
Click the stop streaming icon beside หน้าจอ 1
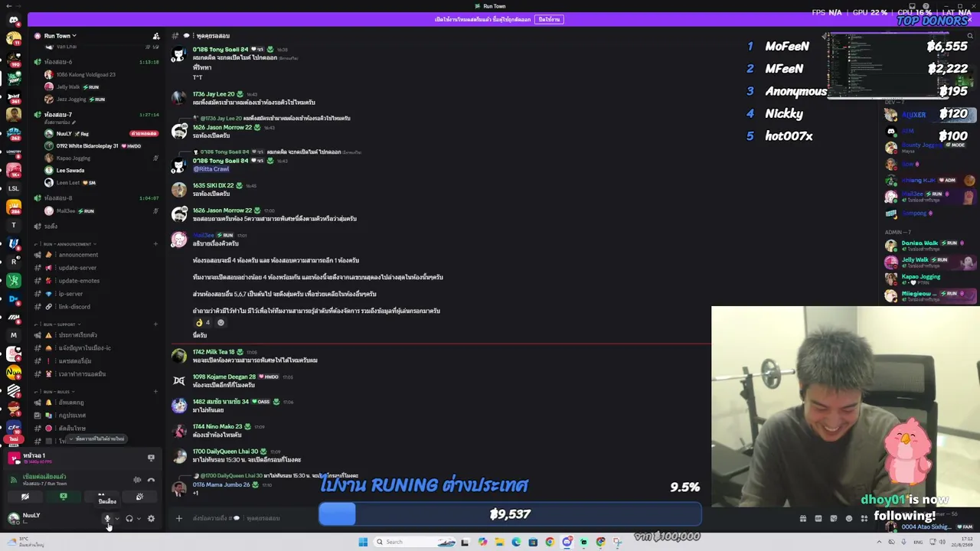pos(151,458)
